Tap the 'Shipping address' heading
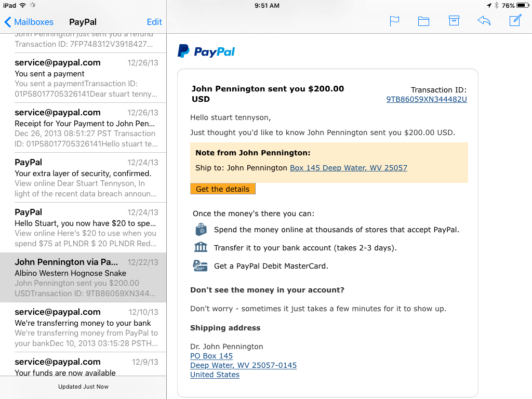Image resolution: width=532 pixels, height=399 pixels. pos(225,328)
